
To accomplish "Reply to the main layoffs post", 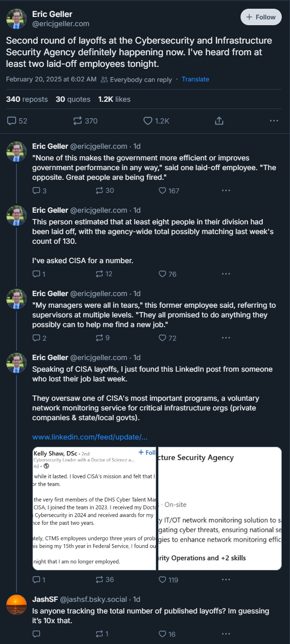I will (17, 121).
